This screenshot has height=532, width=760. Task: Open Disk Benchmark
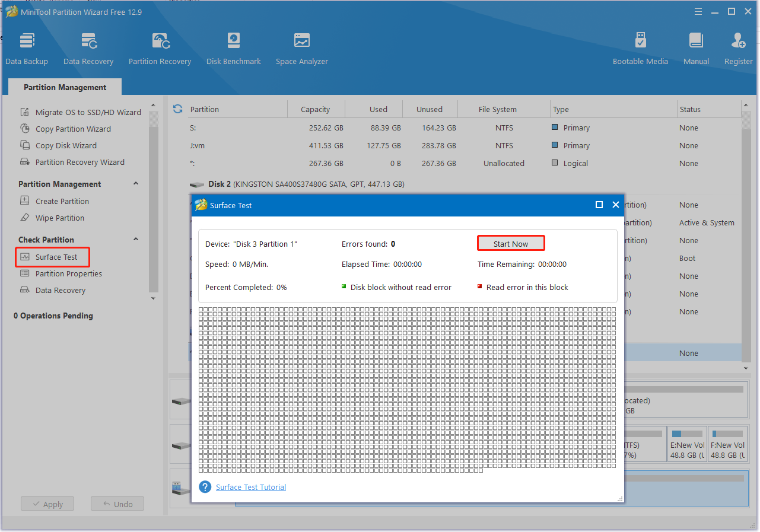point(234,49)
